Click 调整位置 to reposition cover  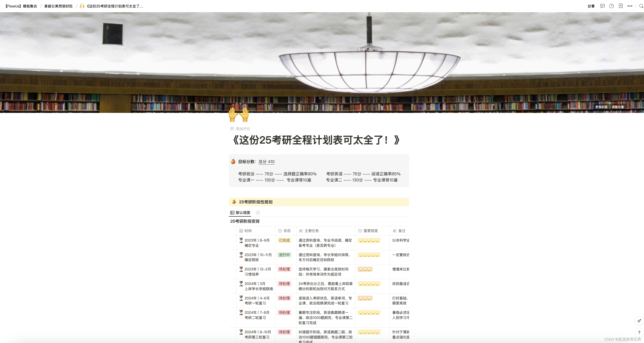(x=618, y=107)
